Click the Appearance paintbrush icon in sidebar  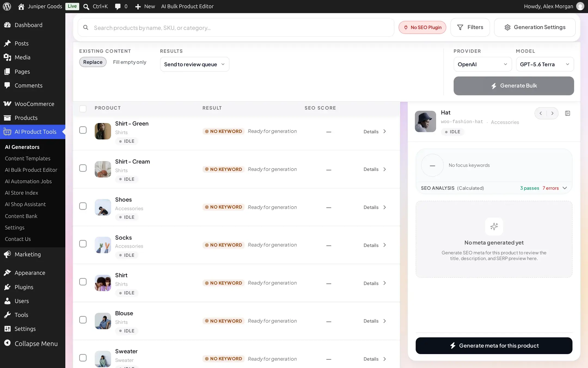tap(7, 273)
